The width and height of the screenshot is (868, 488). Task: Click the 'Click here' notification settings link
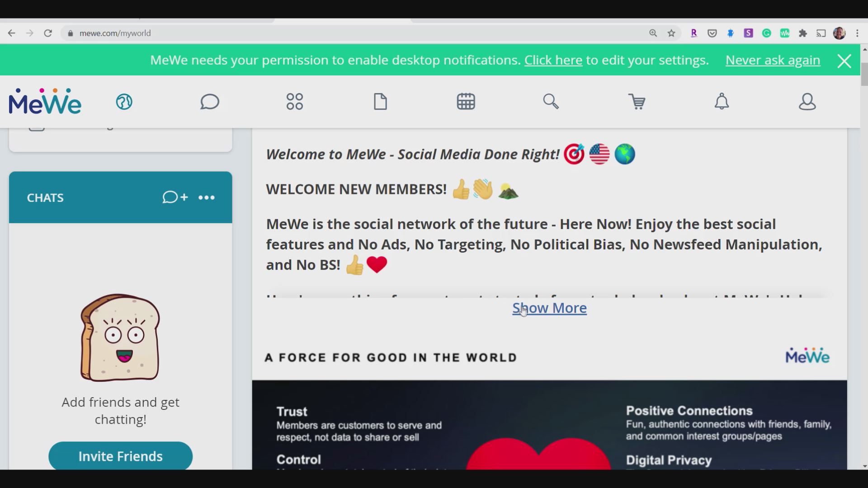[x=553, y=60]
